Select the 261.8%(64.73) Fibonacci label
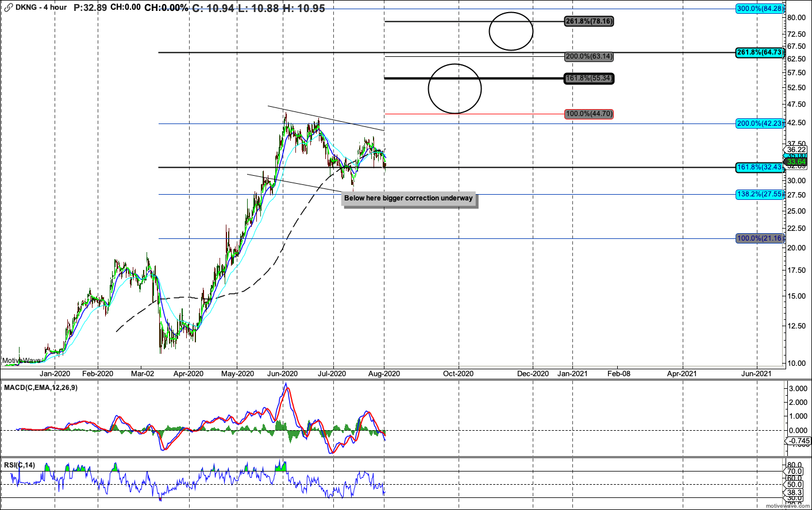 760,52
